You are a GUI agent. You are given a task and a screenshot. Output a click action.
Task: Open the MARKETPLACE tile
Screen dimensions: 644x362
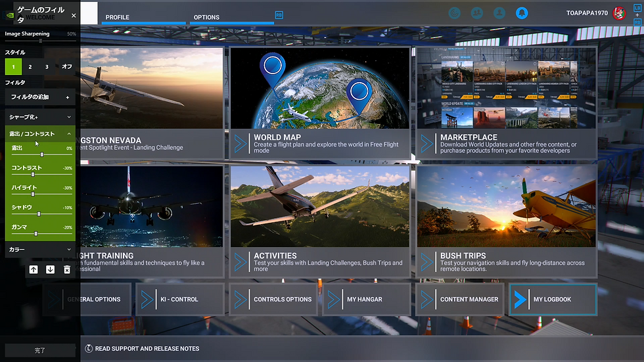click(507, 103)
